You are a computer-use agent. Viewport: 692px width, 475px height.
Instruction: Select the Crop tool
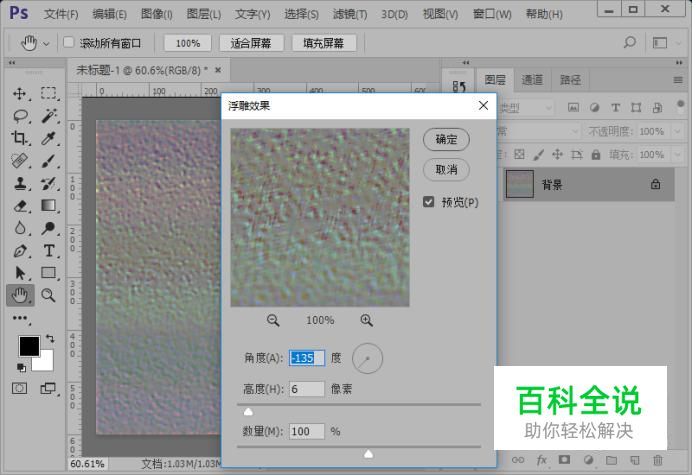(19, 138)
